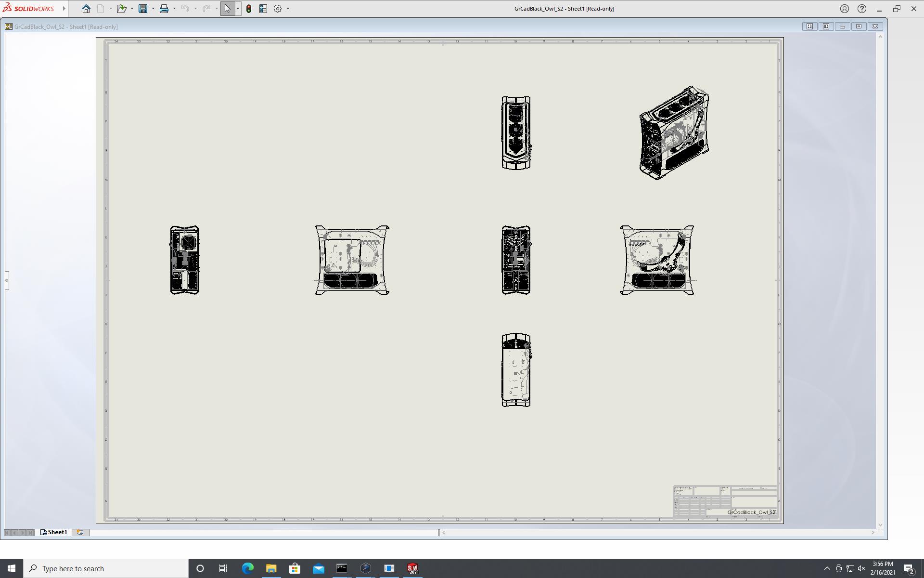Click the Save floppy disk icon
This screenshot has width=924, height=578.
click(143, 9)
